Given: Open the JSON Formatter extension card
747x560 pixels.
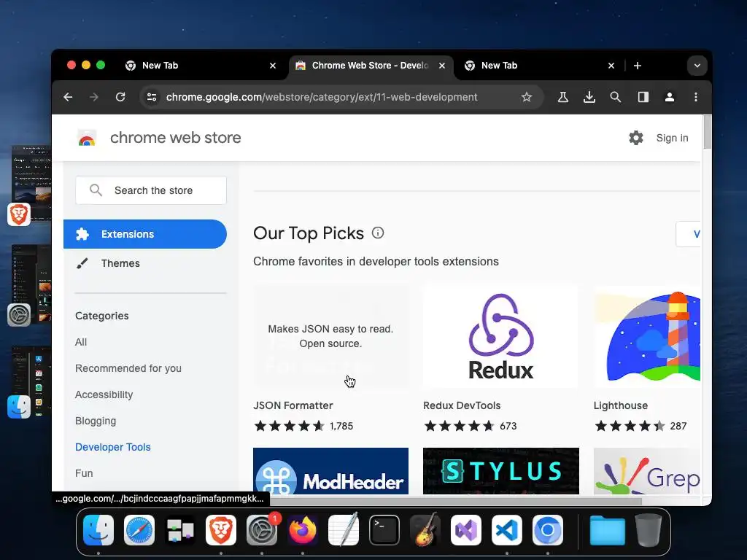Looking at the screenshot, I should [330, 336].
